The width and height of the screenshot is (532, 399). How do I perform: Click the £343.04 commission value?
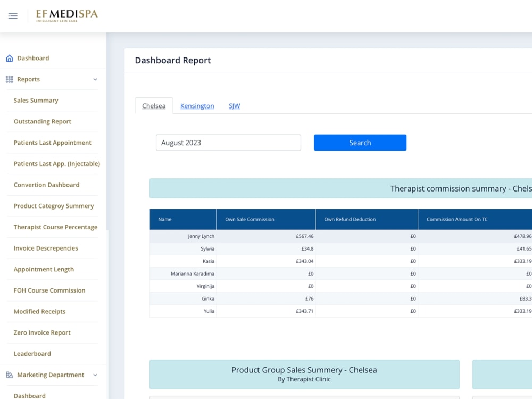[305, 261]
